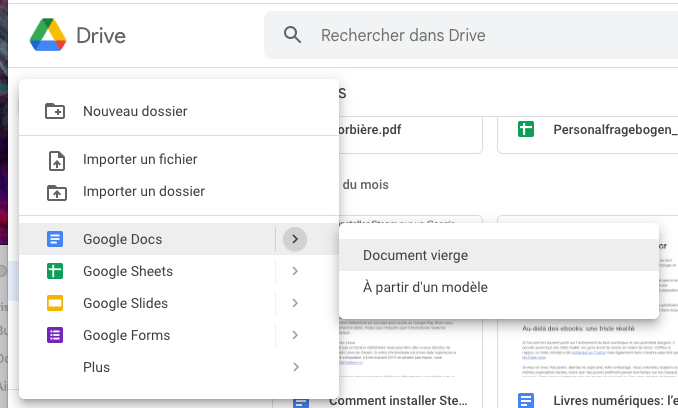Expand the Google Forms submenu arrow

(x=295, y=335)
